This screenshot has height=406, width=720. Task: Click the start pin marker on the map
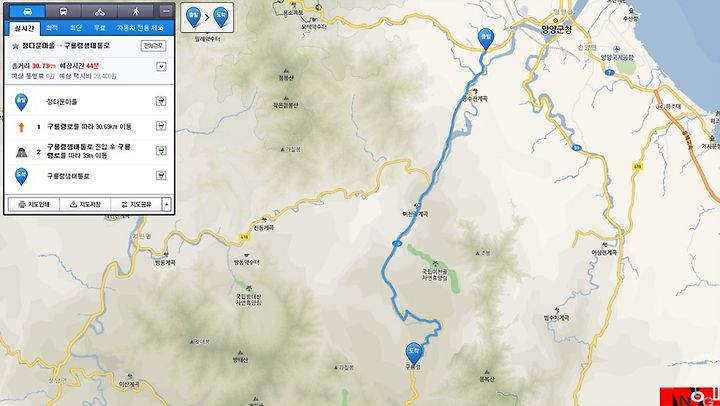[486, 39]
